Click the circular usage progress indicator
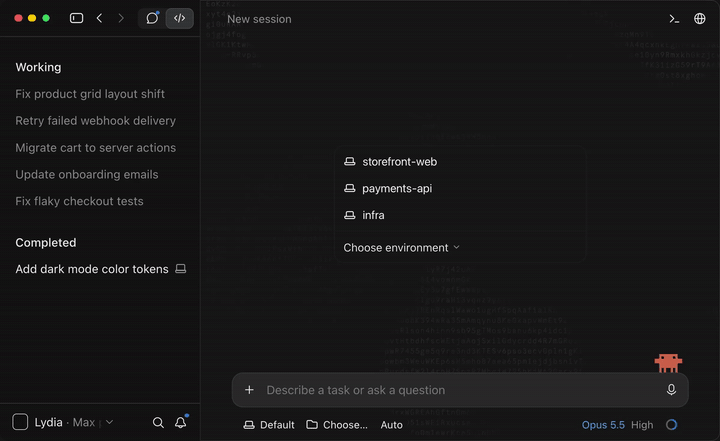The width and height of the screenshot is (720, 441). tap(671, 424)
